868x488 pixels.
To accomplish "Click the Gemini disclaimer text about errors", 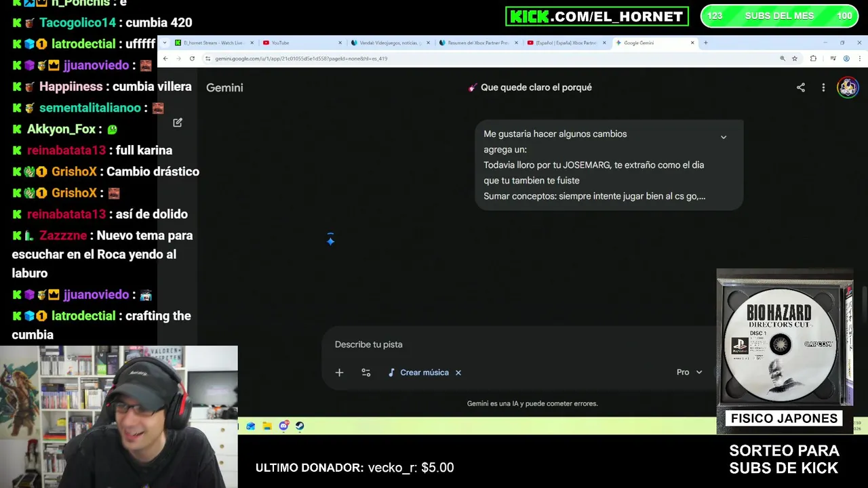I will click(x=532, y=403).
